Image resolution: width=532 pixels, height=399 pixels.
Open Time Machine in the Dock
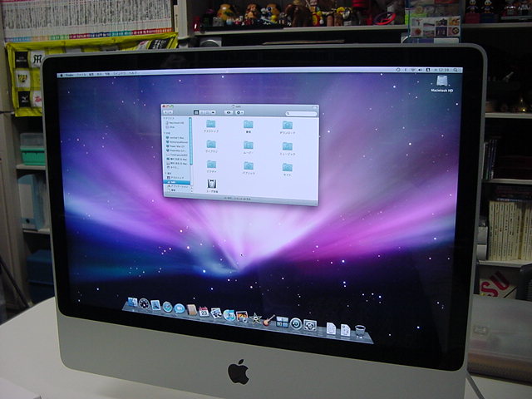point(296,324)
